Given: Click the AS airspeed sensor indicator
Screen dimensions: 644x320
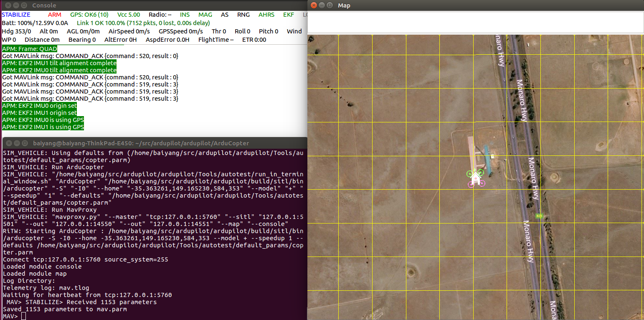Looking at the screenshot, I should click(225, 15).
